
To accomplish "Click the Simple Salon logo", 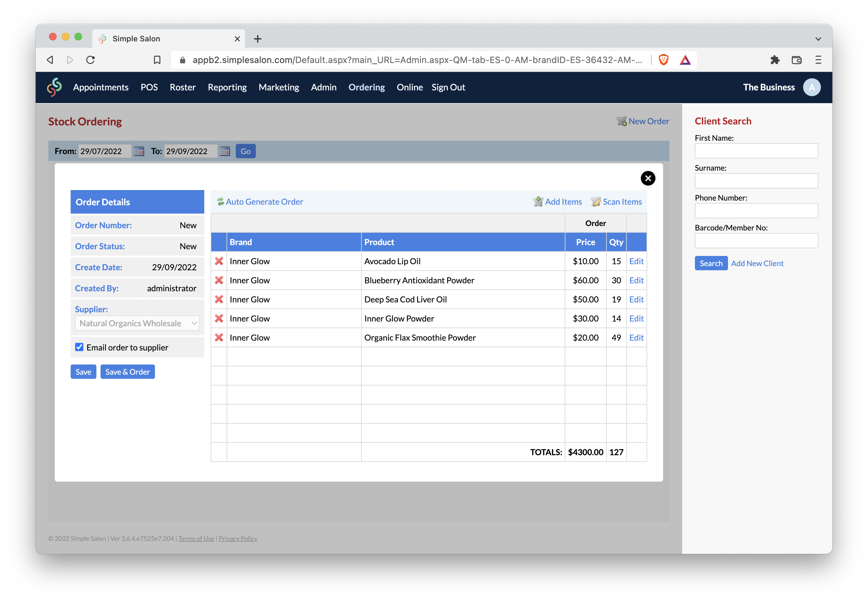I will pos(55,87).
